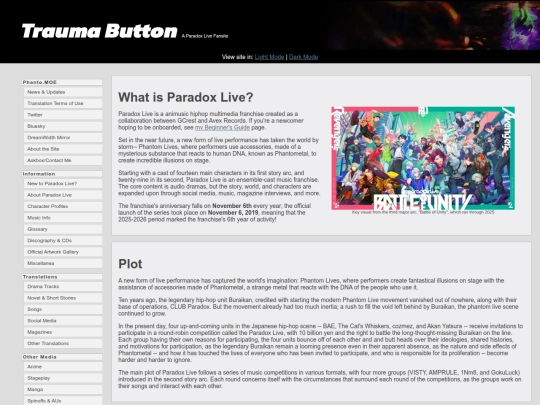
Task: Open Discography & CDs page
Action: tap(63, 240)
